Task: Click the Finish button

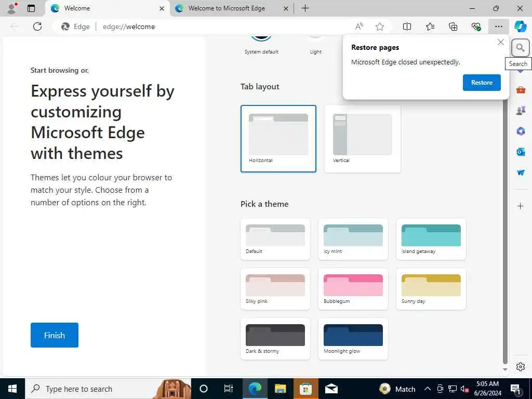Action: tap(54, 335)
